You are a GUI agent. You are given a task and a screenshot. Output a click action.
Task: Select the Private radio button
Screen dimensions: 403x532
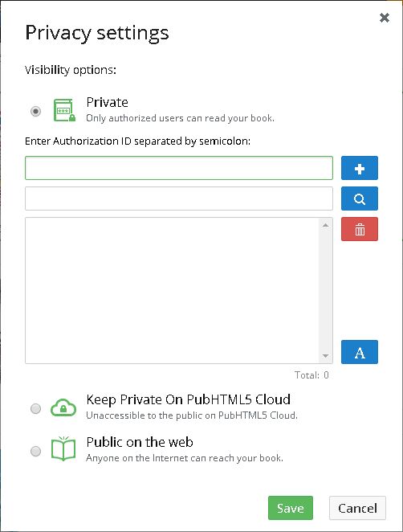point(35,111)
